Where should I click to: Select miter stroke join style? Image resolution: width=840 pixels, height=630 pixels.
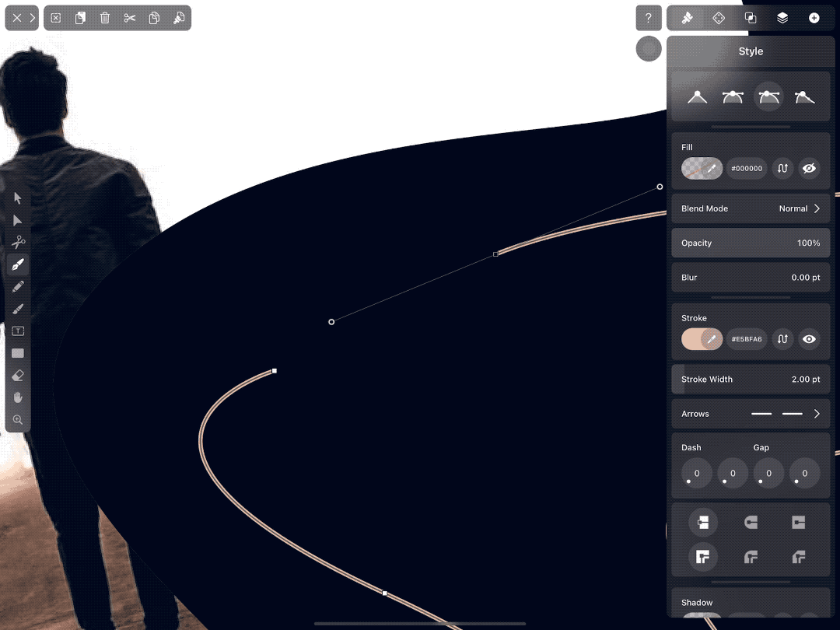click(703, 557)
